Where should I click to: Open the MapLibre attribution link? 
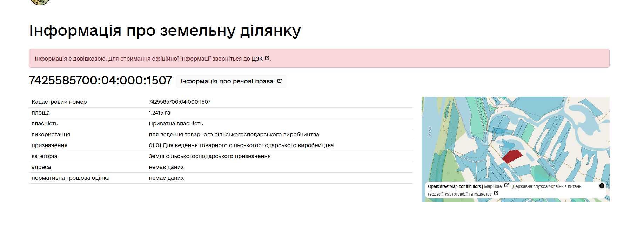coord(493,186)
